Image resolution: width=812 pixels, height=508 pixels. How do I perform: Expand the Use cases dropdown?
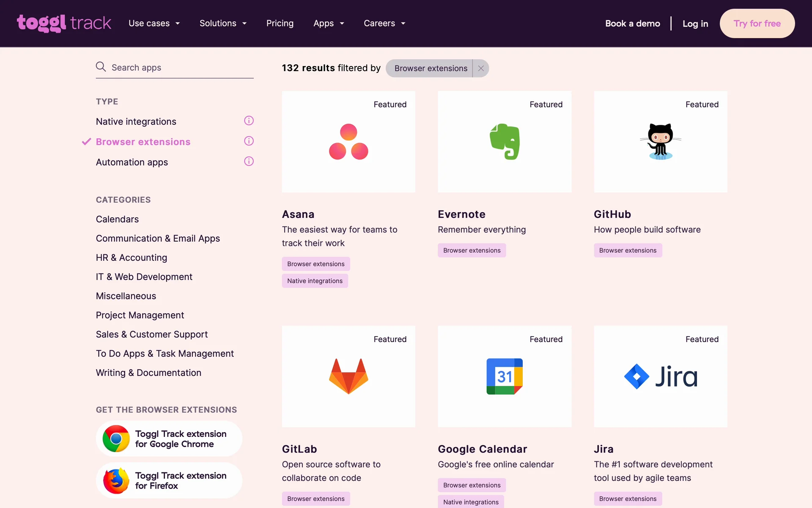click(154, 23)
